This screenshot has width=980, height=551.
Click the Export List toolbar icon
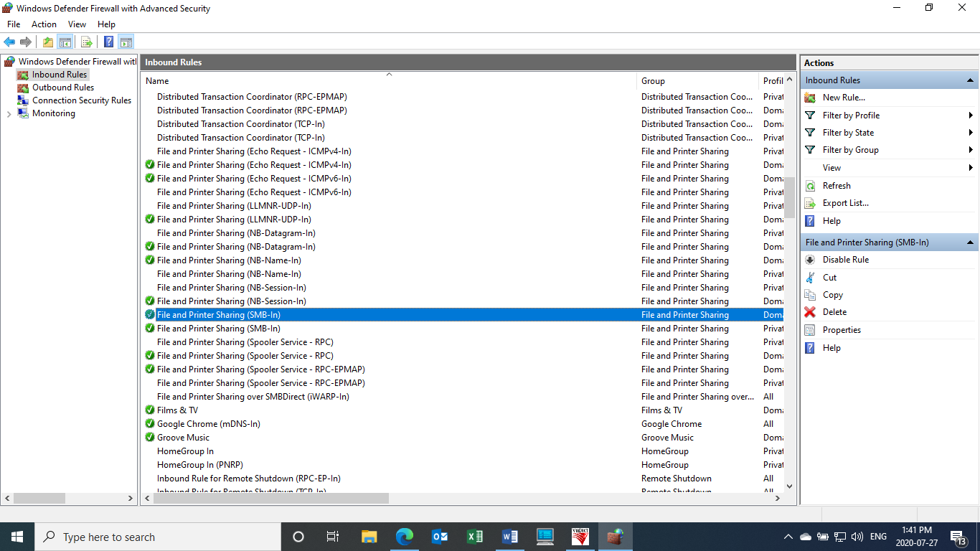click(x=86, y=41)
